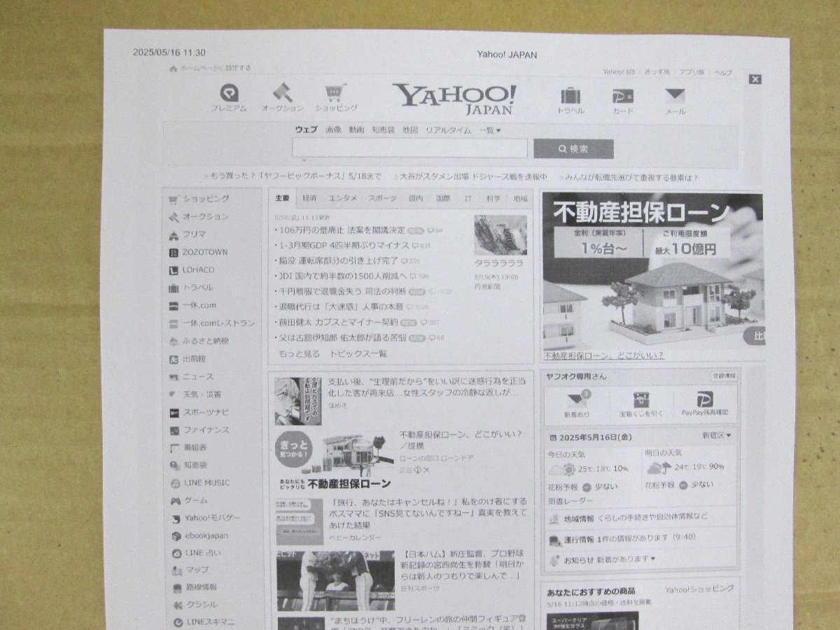
Task: Click the ホームページに設定する link
Action: (x=215, y=69)
